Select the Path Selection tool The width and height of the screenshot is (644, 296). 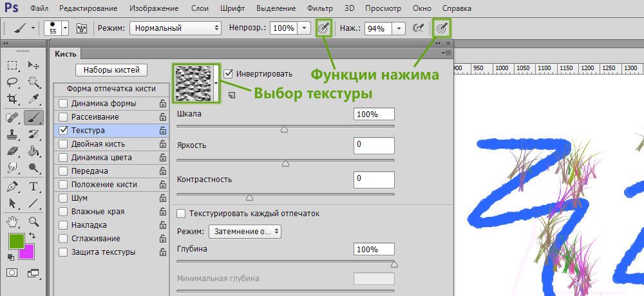click(13, 203)
